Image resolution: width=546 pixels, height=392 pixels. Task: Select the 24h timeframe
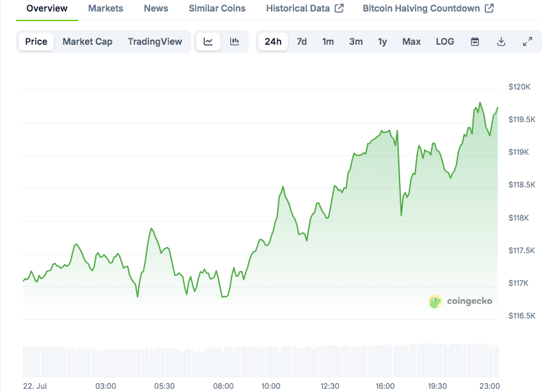[x=273, y=41]
